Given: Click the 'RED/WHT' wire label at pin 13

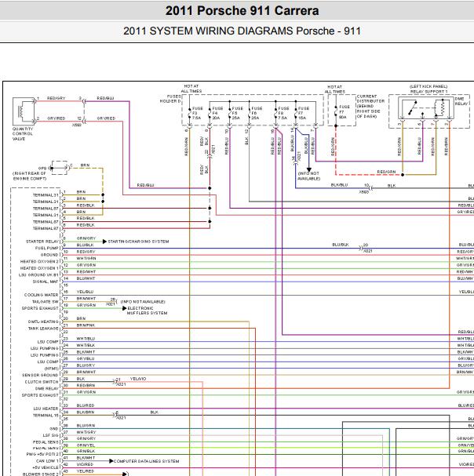Looking at the screenshot, I should click(x=86, y=271).
